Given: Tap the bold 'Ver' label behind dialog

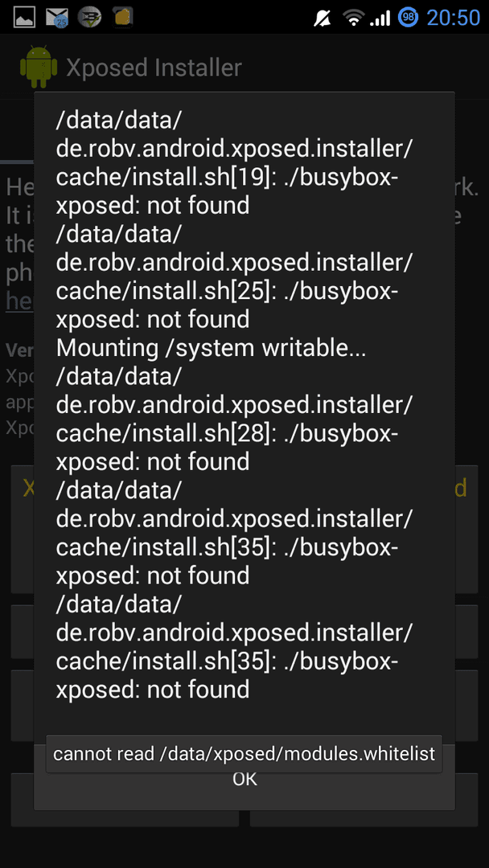Looking at the screenshot, I should pyautogui.click(x=19, y=350).
